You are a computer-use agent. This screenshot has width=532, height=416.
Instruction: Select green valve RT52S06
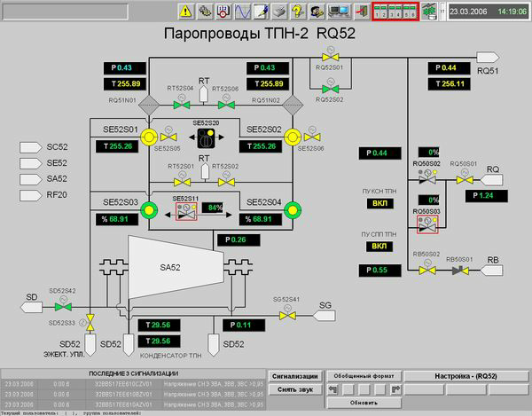[226, 105]
